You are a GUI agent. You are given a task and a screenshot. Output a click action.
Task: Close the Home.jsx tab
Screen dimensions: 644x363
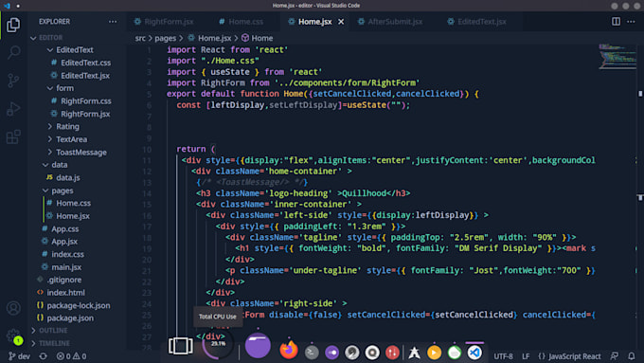tap(341, 22)
